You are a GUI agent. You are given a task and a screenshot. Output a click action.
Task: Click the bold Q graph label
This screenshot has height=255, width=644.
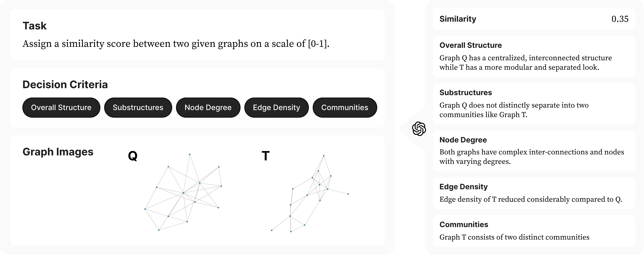pyautogui.click(x=133, y=156)
